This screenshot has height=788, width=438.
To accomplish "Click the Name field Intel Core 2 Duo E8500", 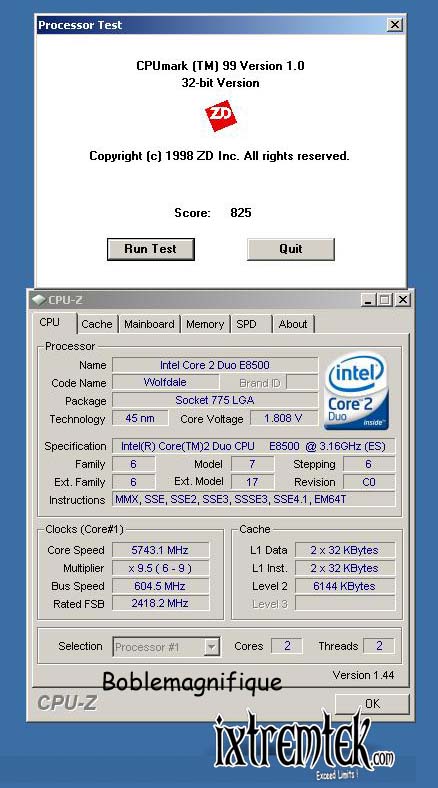I will [x=215, y=365].
